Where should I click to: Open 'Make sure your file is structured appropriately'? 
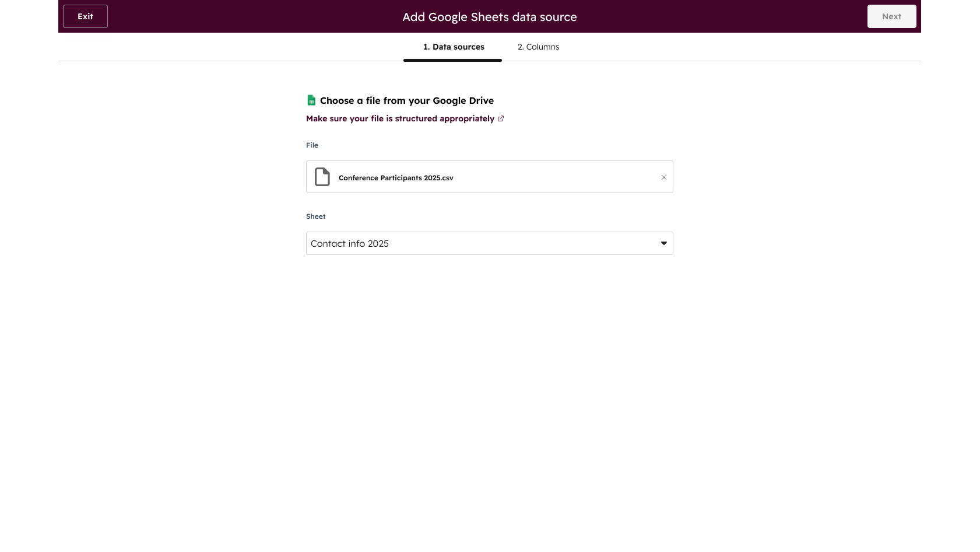point(399,118)
